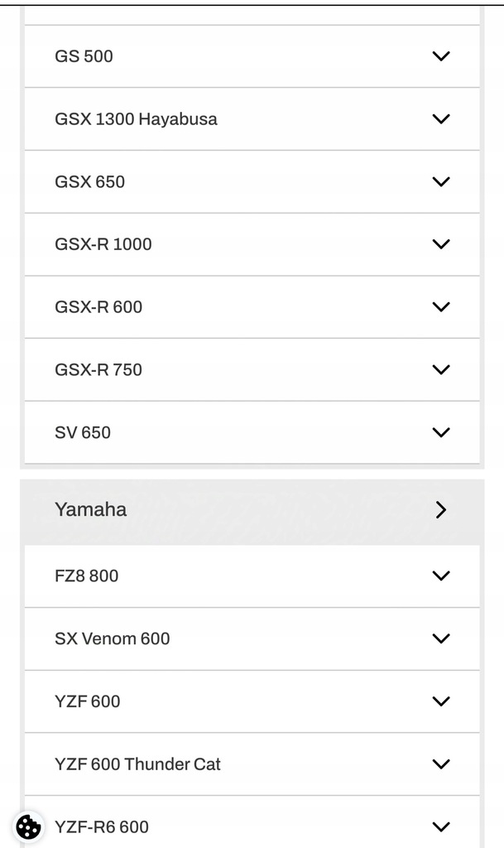The width and height of the screenshot is (504, 848).
Task: Open YZF-R6 600 dropdown chevron
Action: 441,827
